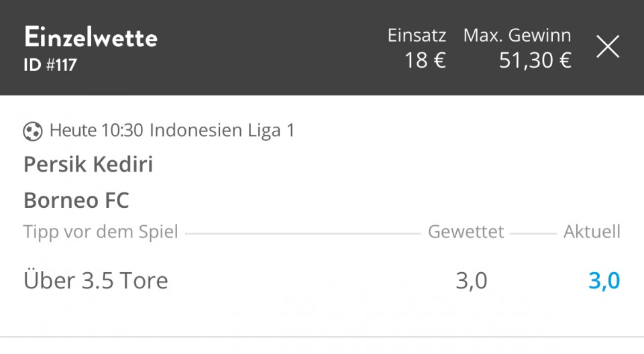The height and width of the screenshot is (354, 644).
Task: Click the gewettet odds value 3,0
Action: click(x=472, y=281)
